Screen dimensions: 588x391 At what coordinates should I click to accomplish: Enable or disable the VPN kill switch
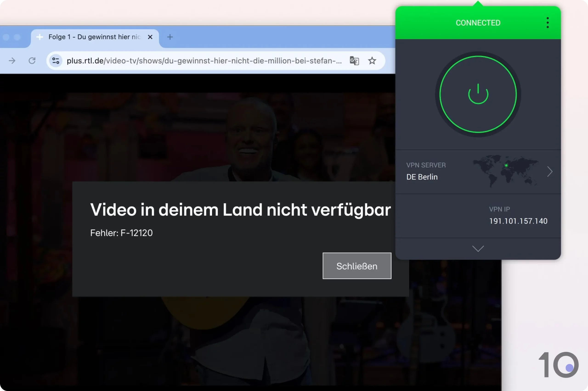coord(547,23)
